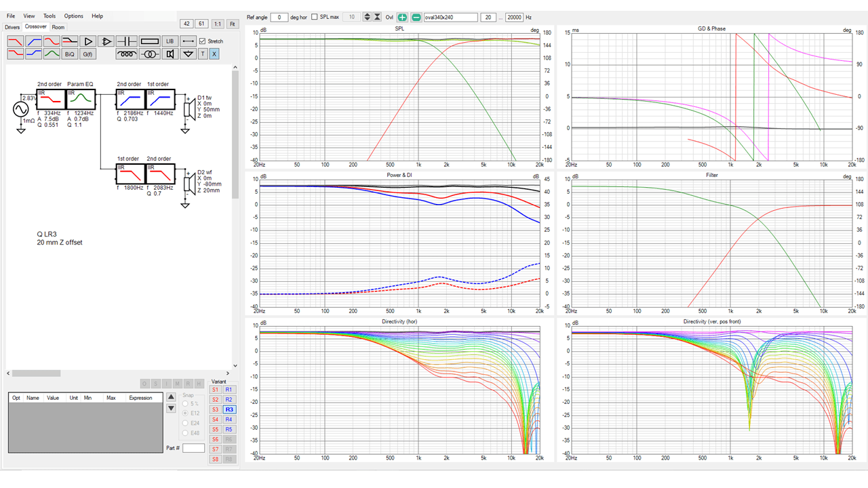Click the schematic scrollbar left arrow
Image resolution: width=868 pixels, height=488 pixels.
[9, 373]
